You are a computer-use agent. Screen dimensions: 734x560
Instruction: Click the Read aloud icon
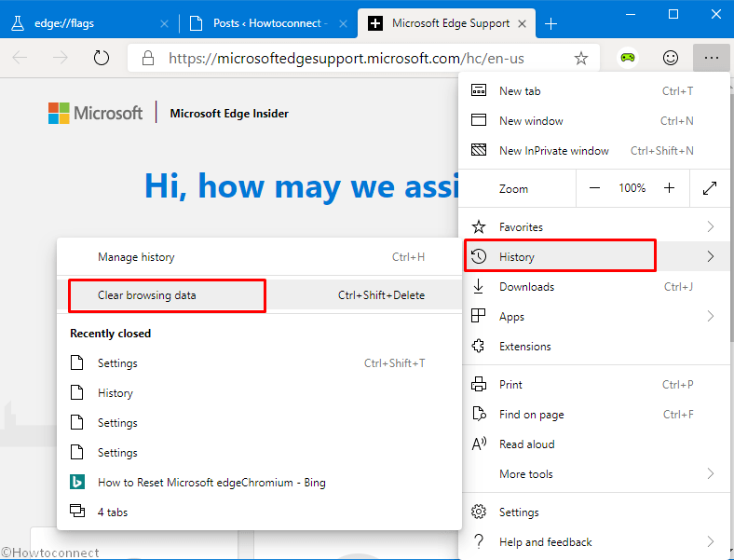(x=479, y=444)
